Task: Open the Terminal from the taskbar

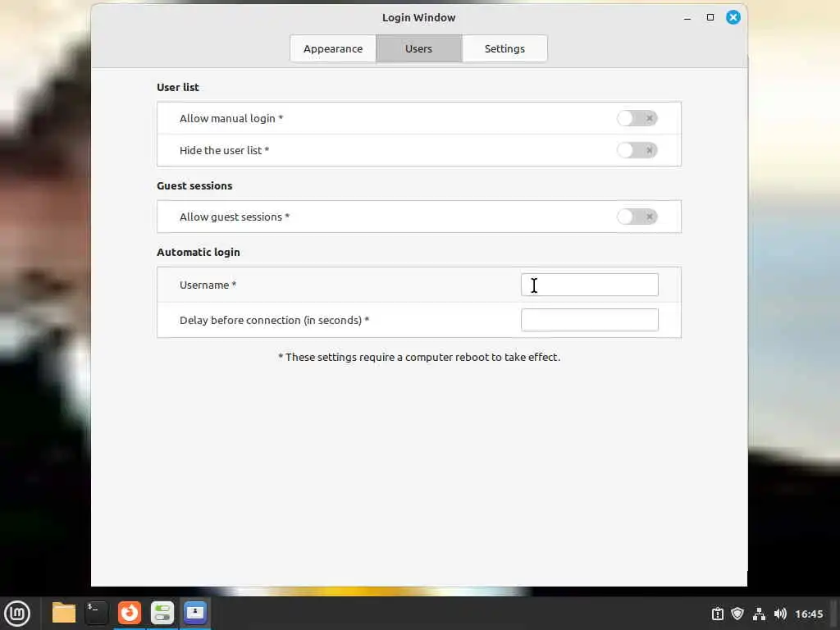Action: pyautogui.click(x=97, y=613)
